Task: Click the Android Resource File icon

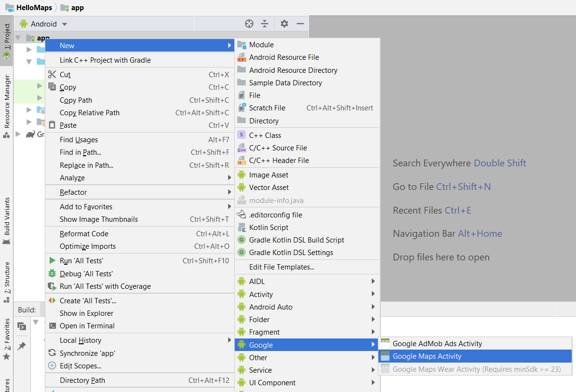Action: [x=241, y=57]
